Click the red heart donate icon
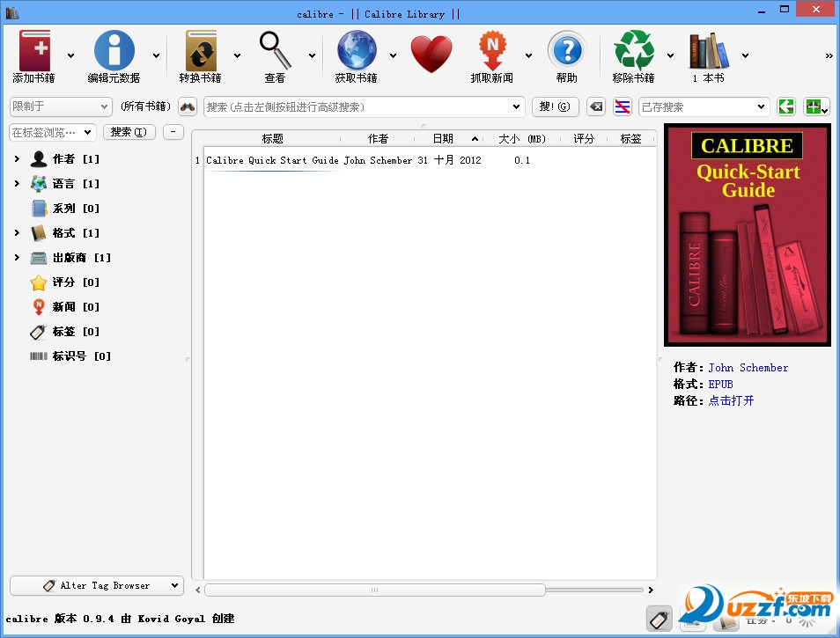 point(431,51)
